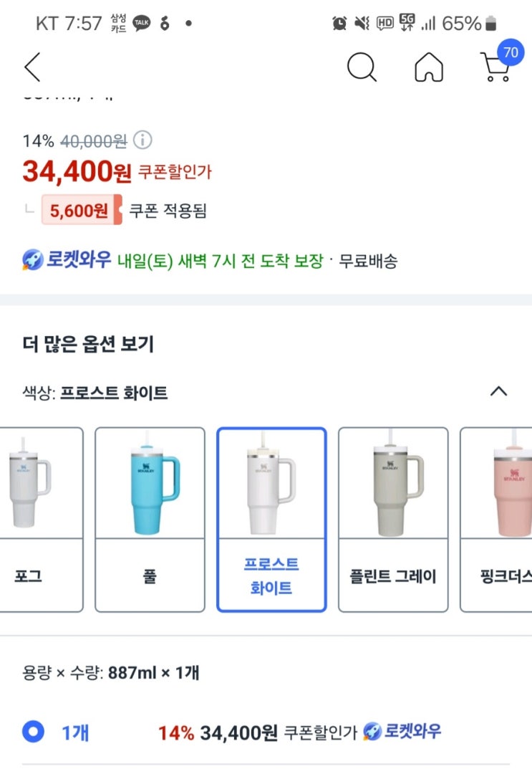532x774 pixels.
Task: Tap the 쿠폰할인가 label beside the price
Action: point(174,172)
